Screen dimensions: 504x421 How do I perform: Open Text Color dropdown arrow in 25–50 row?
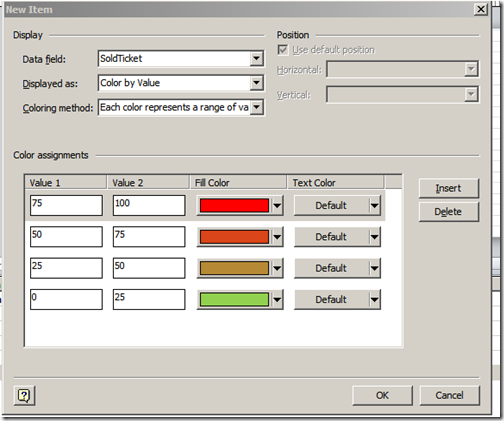[374, 268]
